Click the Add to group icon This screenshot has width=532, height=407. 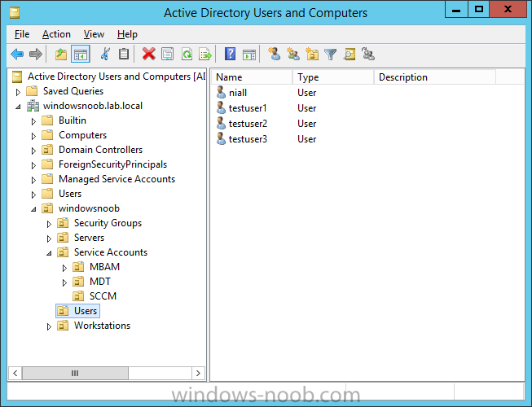coord(368,55)
